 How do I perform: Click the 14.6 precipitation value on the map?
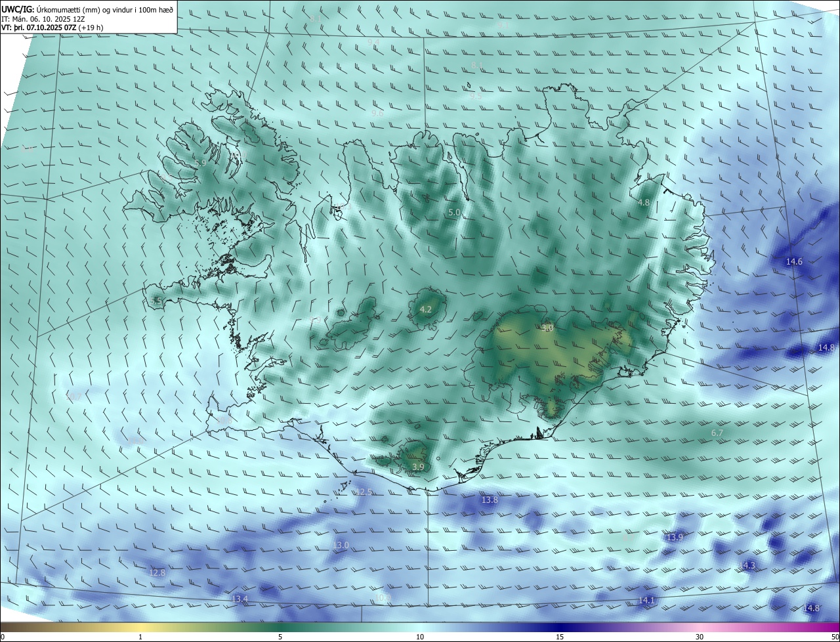[794, 261]
